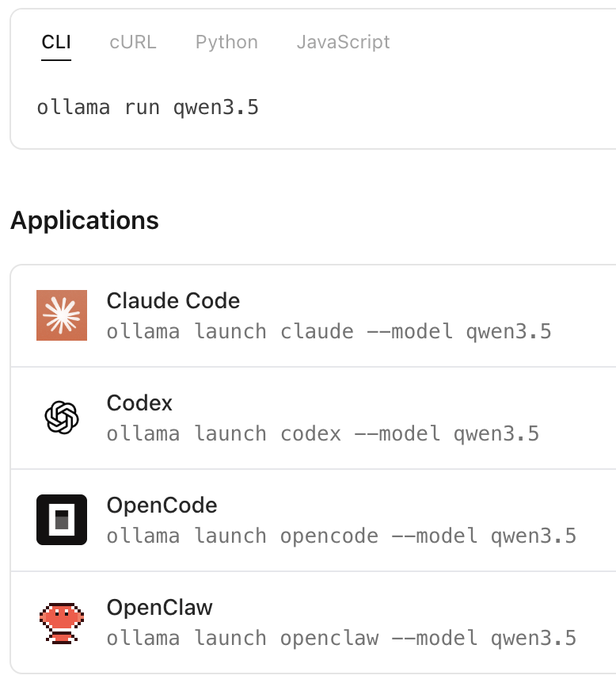Click the Applications section heading
The width and height of the screenshot is (616, 683).
pos(85,220)
